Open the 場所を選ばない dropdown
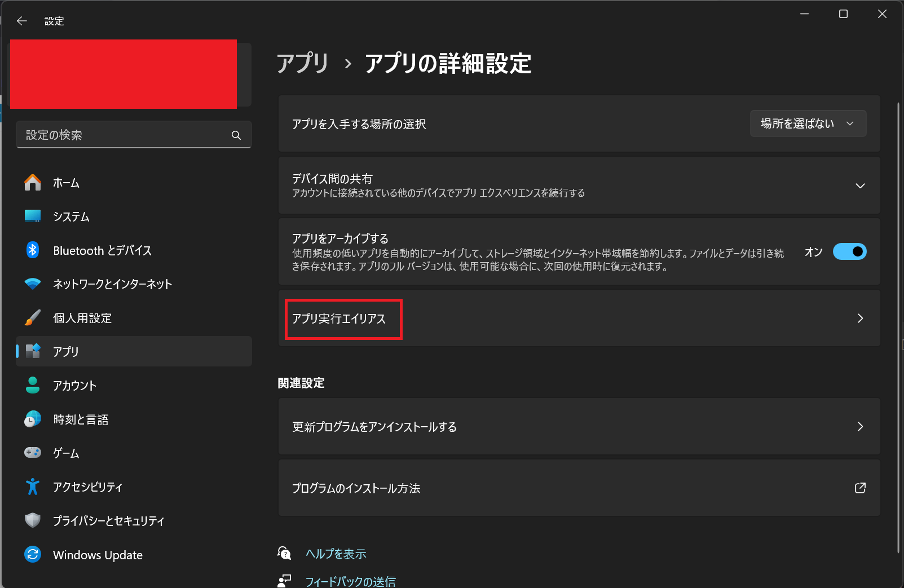904x588 pixels. tap(808, 123)
